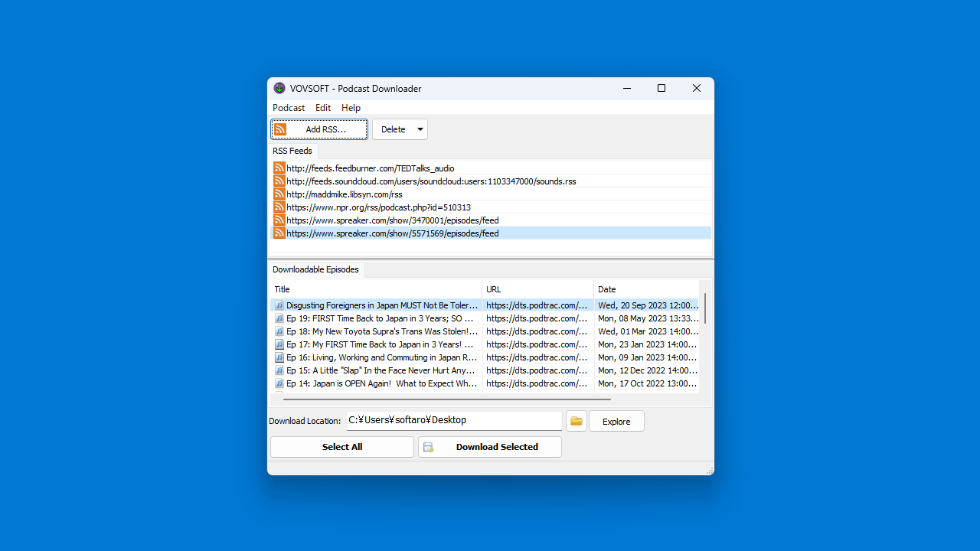Open the Podcast menu
Image resolution: width=980 pixels, height=551 pixels.
(289, 108)
